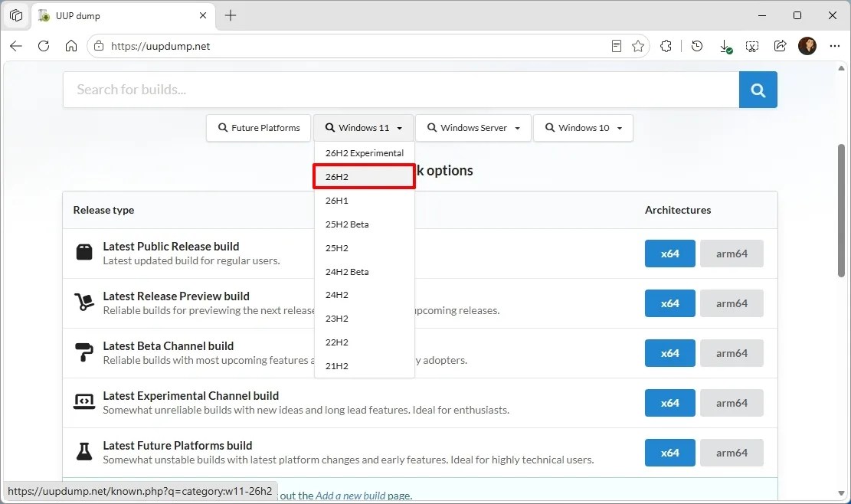Collapse the Windows 11 dropdown
The image size is (851, 504).
tap(364, 128)
